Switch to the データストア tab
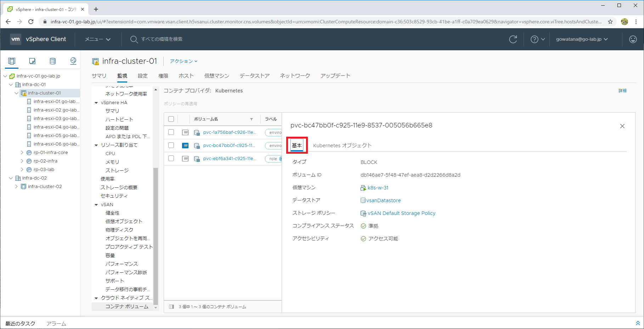The image size is (644, 329). point(254,76)
